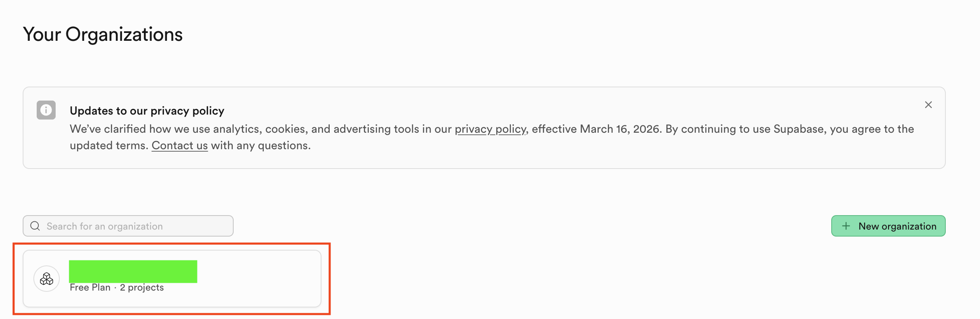
Task: Dismiss the privacy policy update banner
Action: (x=928, y=105)
